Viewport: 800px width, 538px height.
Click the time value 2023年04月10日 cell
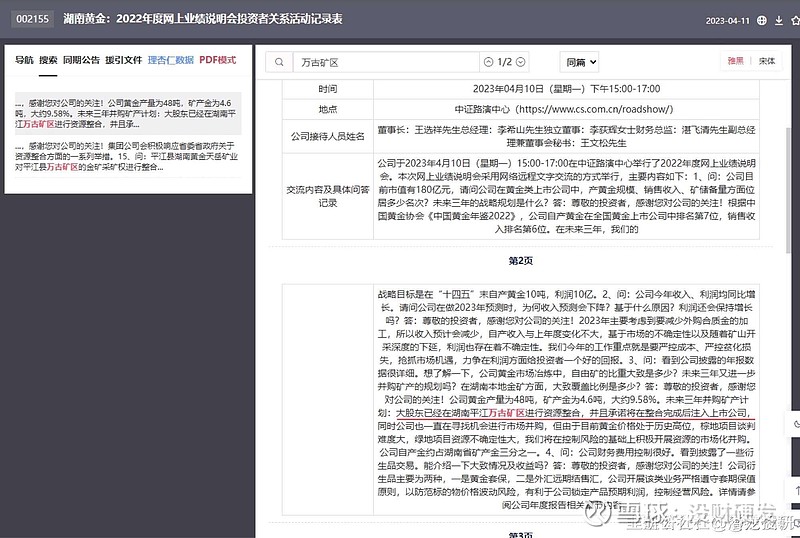pos(566,89)
